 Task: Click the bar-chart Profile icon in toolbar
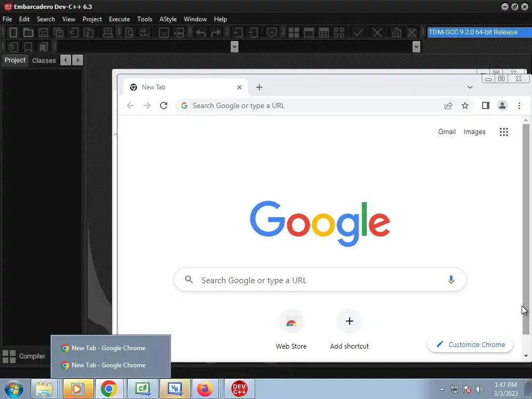[396, 33]
